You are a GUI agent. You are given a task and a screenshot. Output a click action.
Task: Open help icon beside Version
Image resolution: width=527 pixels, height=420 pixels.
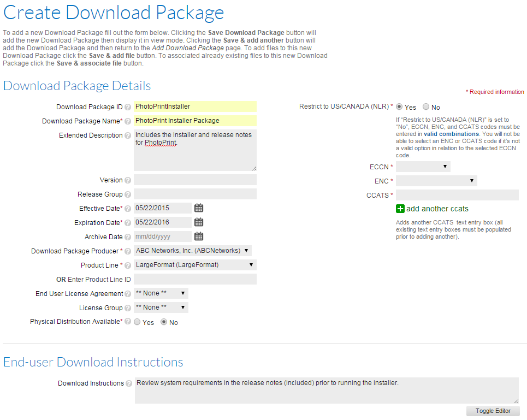(x=128, y=180)
